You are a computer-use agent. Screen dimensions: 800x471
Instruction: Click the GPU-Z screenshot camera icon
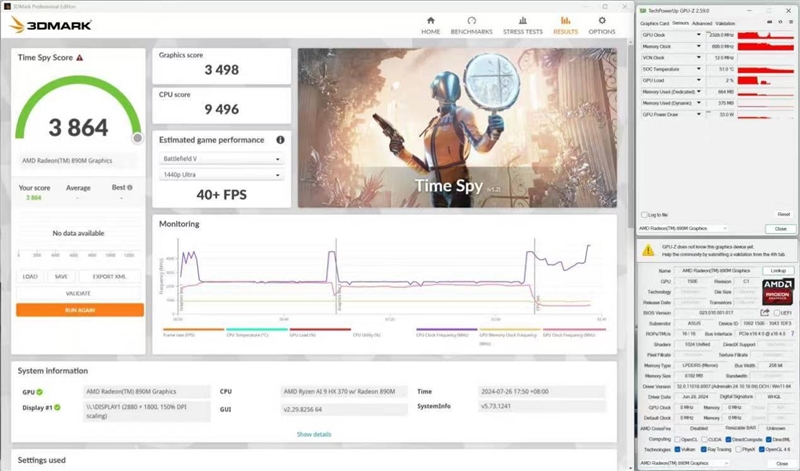click(x=769, y=22)
